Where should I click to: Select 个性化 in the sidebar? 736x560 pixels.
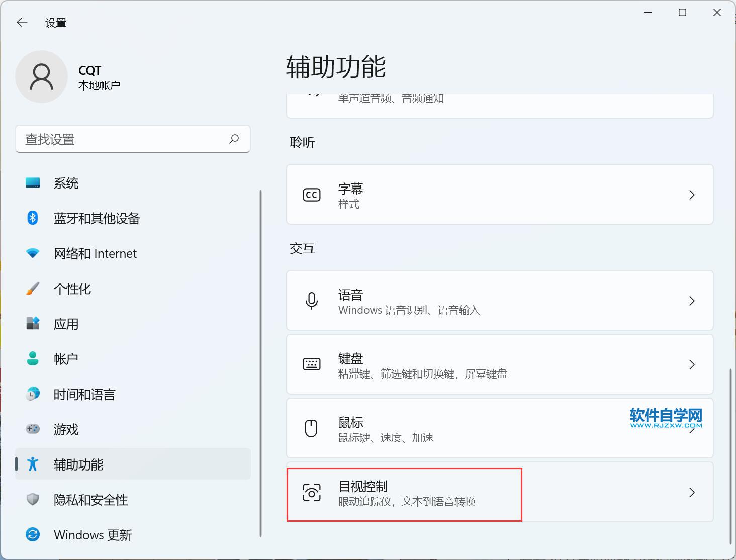(x=72, y=289)
